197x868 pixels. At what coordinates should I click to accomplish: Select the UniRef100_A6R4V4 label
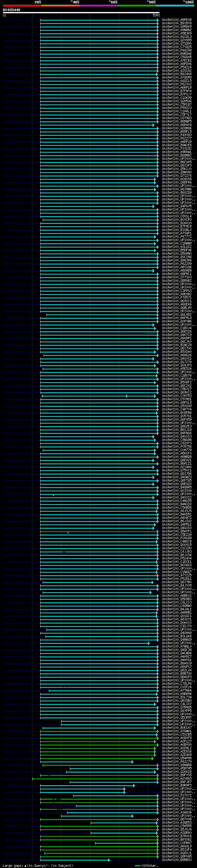(x=176, y=125)
